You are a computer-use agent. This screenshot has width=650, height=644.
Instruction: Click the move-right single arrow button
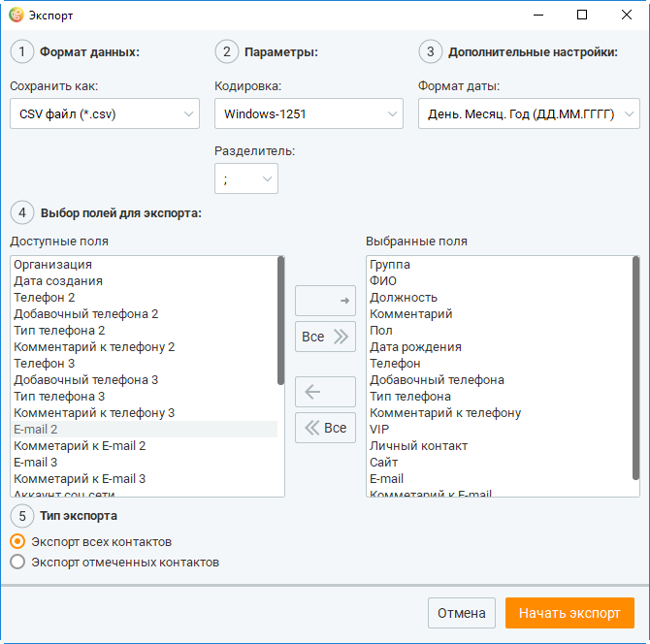pos(325,301)
